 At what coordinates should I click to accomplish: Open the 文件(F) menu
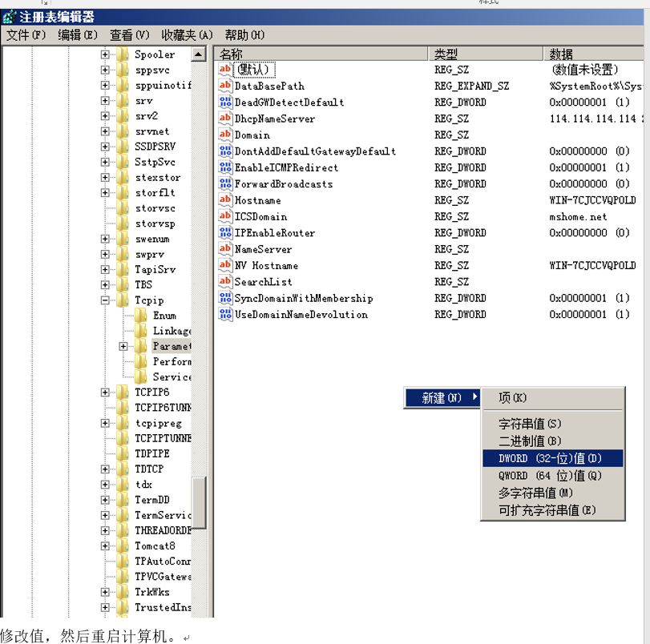coord(27,35)
